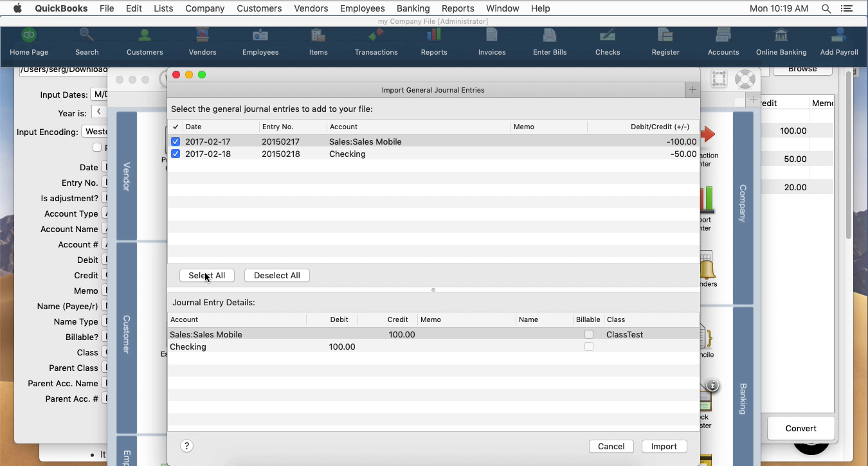Click the Name column header in details
The height and width of the screenshot is (466, 868).
544,319
